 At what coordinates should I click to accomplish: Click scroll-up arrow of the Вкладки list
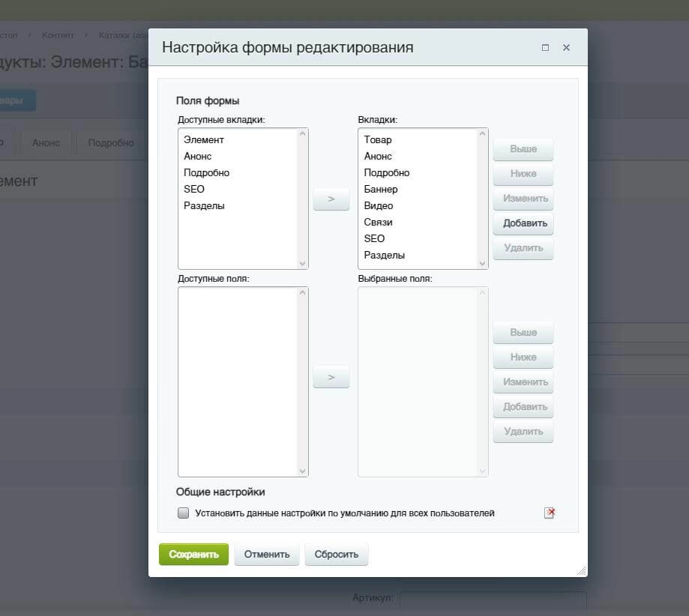(483, 133)
